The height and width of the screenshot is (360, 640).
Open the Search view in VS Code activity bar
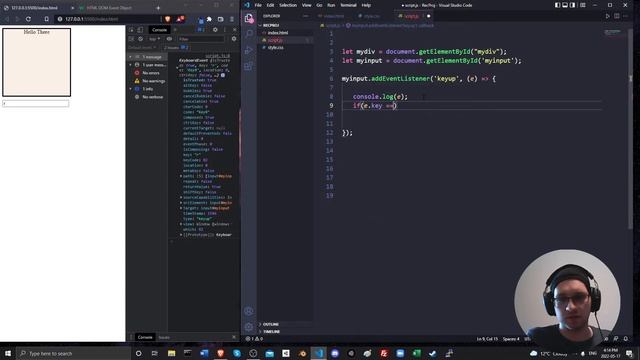tap(249, 34)
